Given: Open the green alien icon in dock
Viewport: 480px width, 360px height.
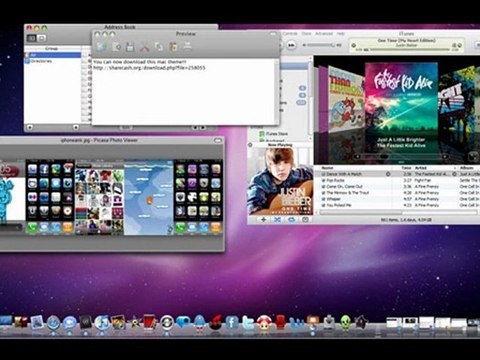Looking at the screenshot, I should [x=346, y=322].
